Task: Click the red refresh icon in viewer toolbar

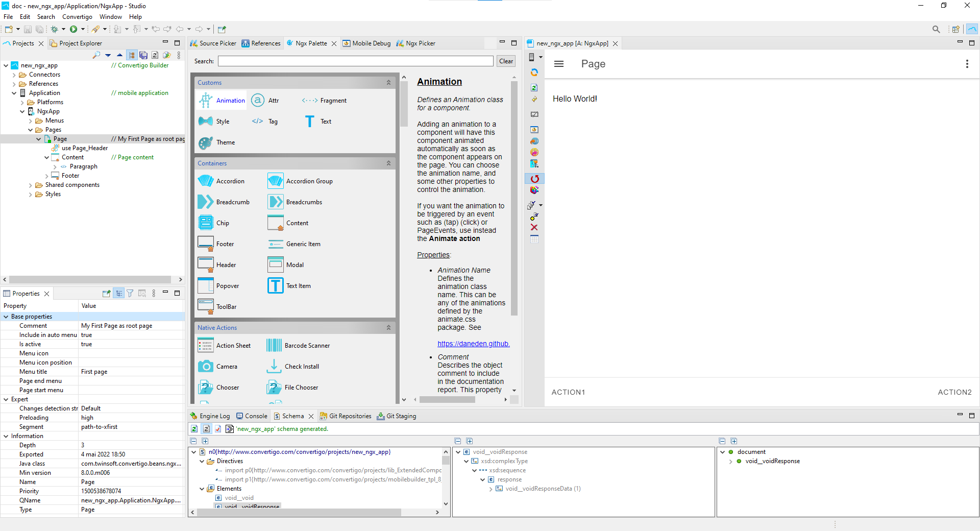Action: click(534, 179)
